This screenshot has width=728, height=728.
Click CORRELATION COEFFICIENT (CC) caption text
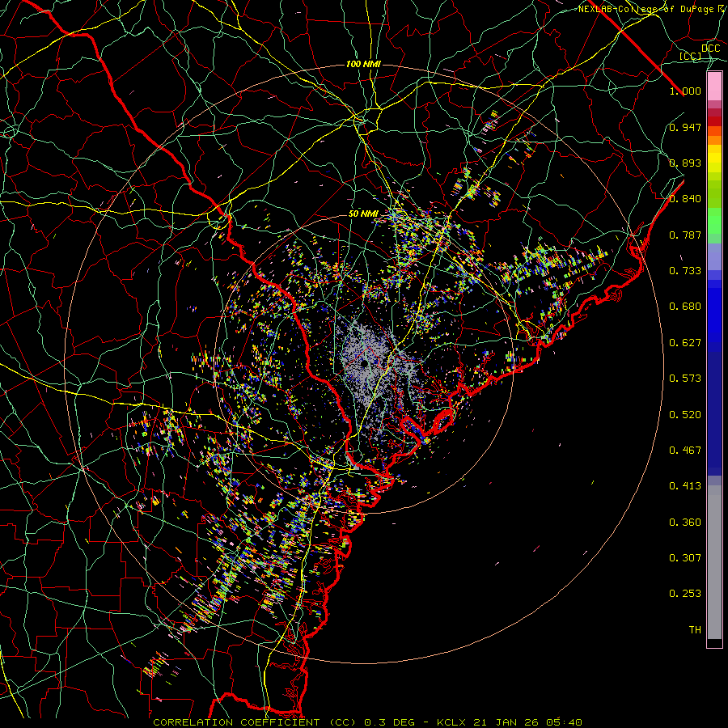click(254, 722)
